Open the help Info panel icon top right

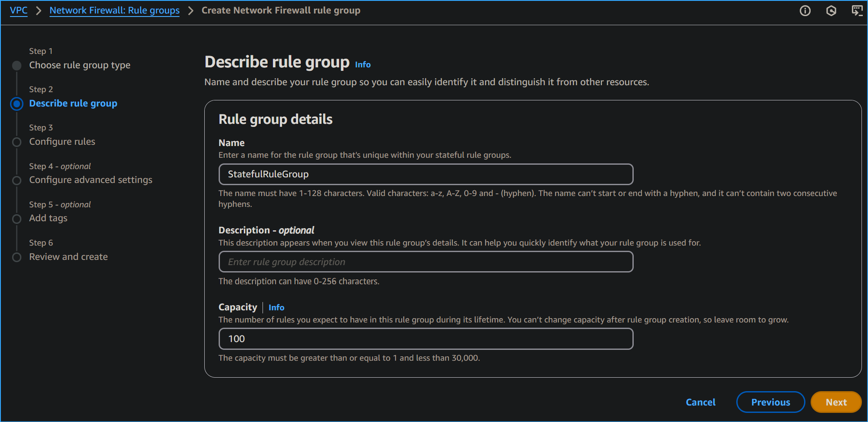805,10
